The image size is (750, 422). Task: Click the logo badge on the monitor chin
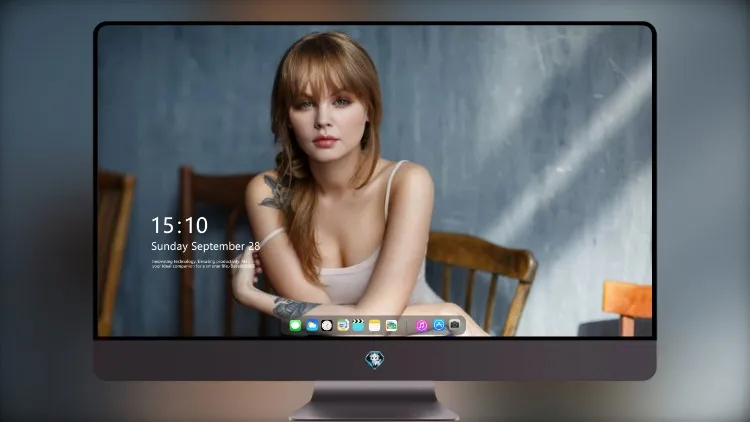375,360
